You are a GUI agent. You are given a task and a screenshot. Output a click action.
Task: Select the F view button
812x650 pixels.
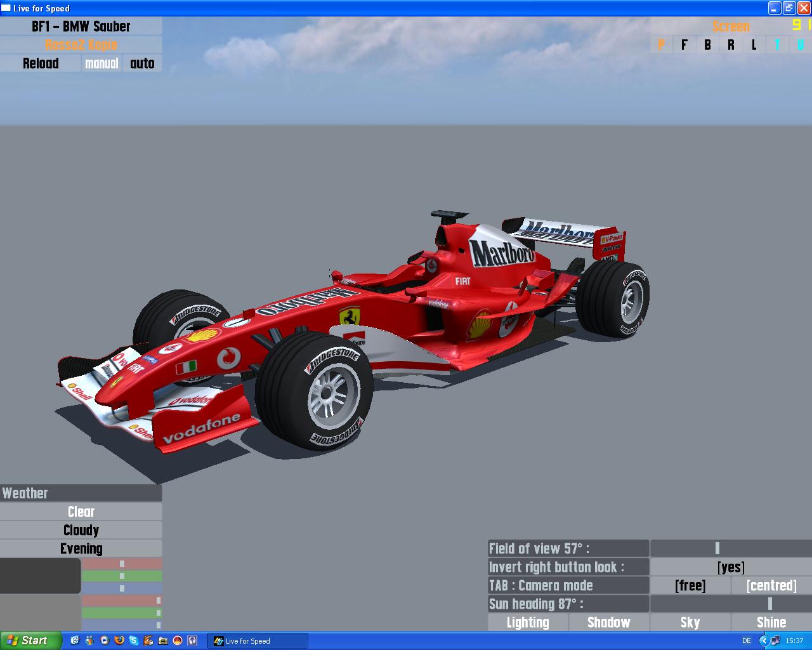tap(684, 44)
